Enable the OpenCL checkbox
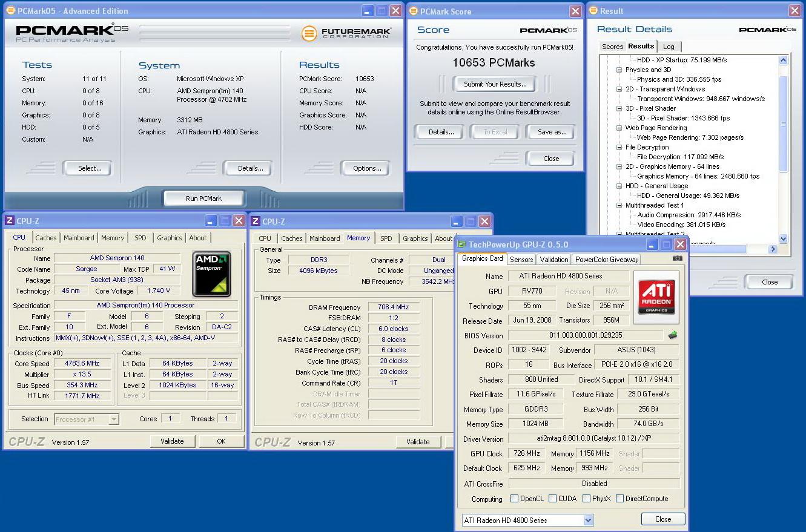806x532 pixels. 514,499
